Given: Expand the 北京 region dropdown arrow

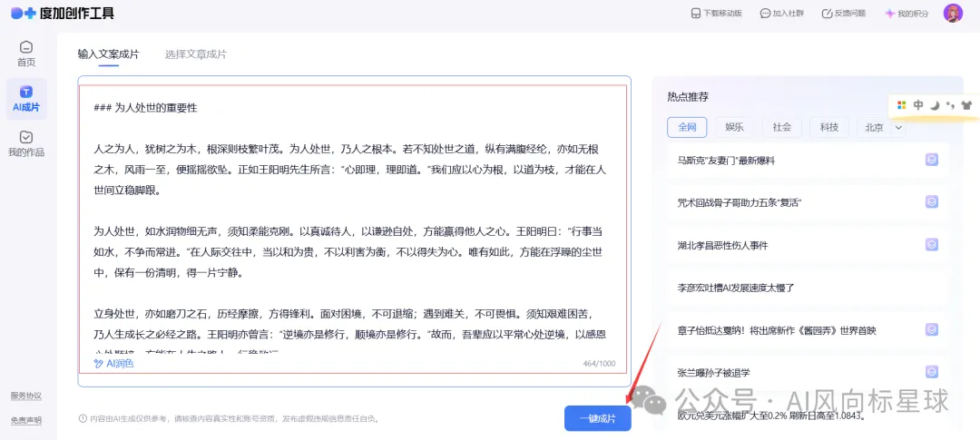Looking at the screenshot, I should 898,128.
